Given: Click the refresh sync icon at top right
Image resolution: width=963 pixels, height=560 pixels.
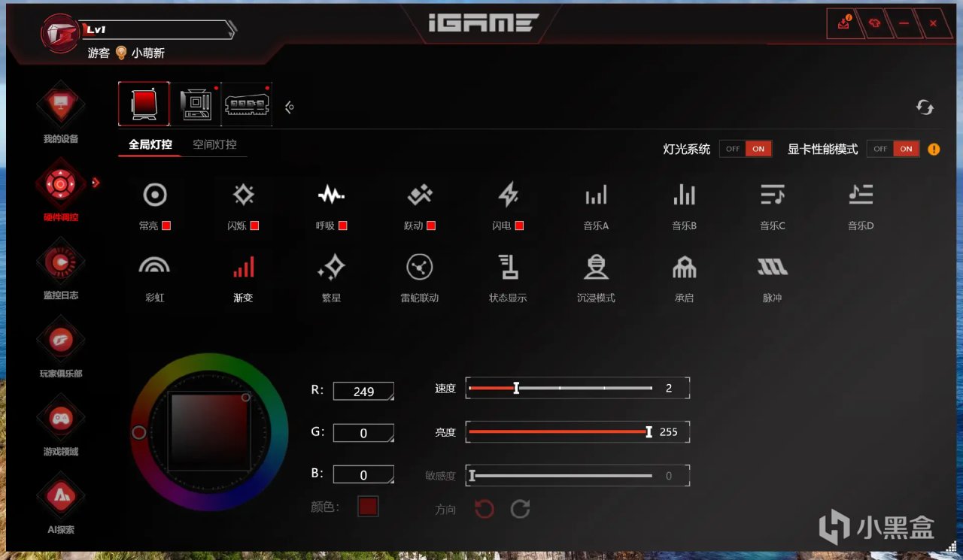Looking at the screenshot, I should coord(925,108).
